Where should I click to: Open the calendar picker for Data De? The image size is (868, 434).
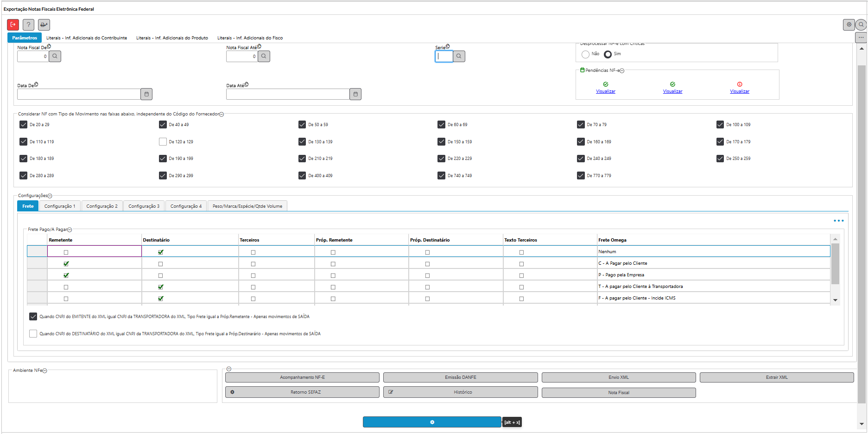click(146, 94)
